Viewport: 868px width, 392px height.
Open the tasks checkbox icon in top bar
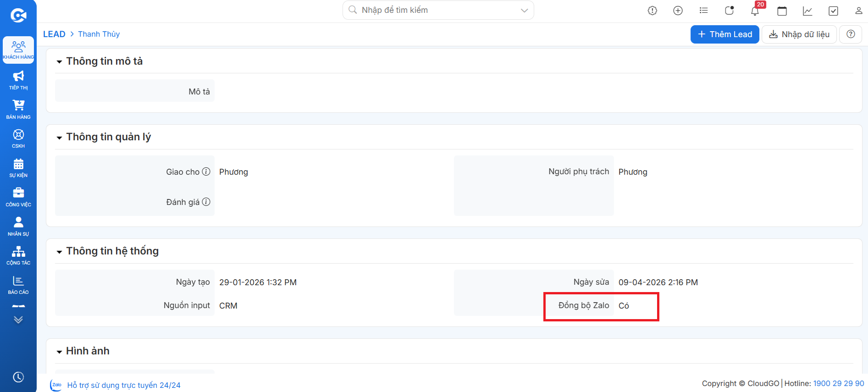pyautogui.click(x=834, y=11)
